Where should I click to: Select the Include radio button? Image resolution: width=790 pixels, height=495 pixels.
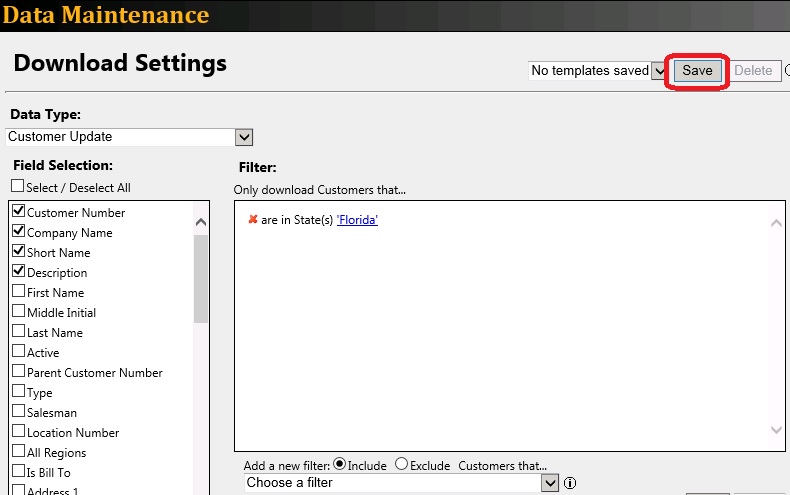[x=338, y=464]
